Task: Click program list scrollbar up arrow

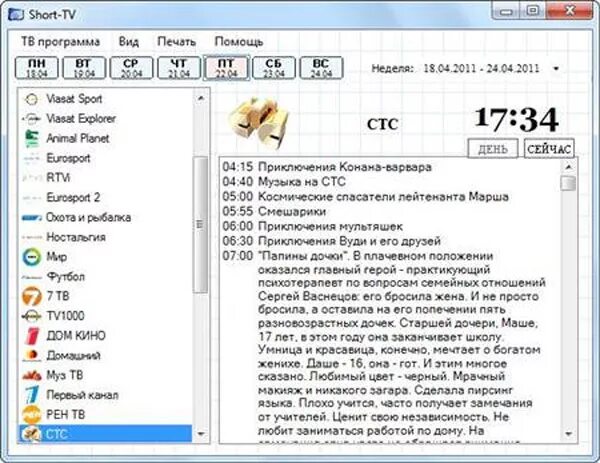Action: (569, 167)
